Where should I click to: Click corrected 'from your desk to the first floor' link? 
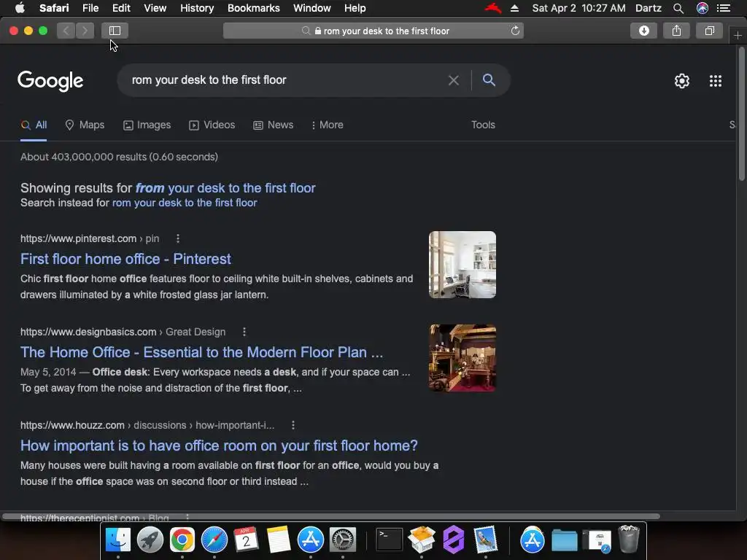point(225,188)
